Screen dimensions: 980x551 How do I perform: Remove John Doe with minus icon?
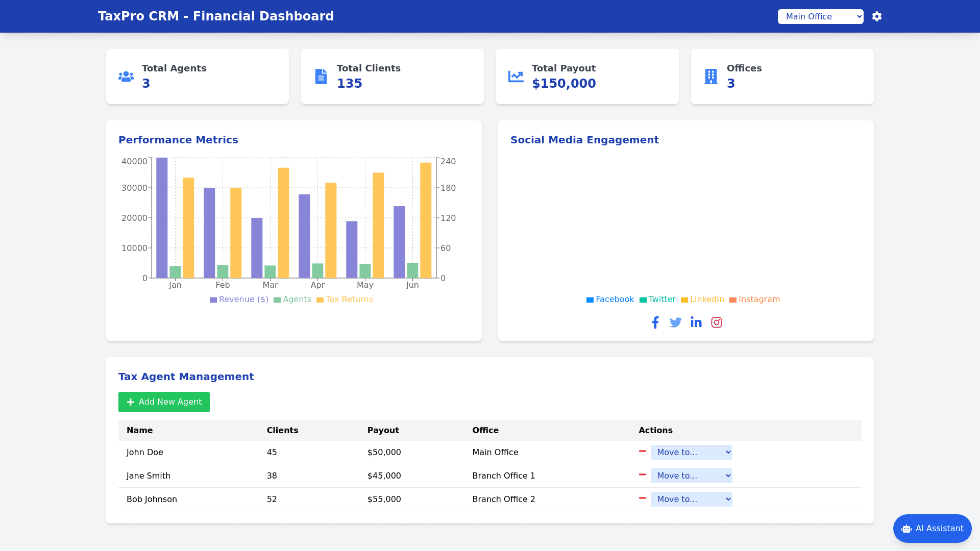(643, 452)
